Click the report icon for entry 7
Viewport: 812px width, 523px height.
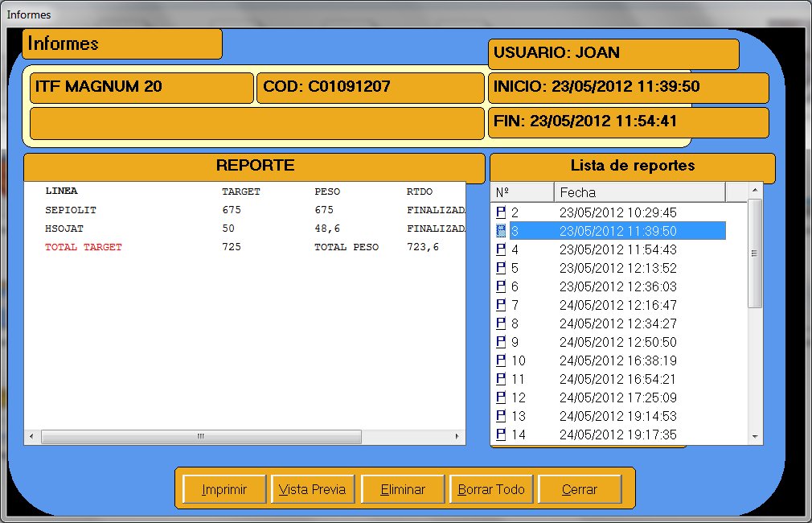501,305
